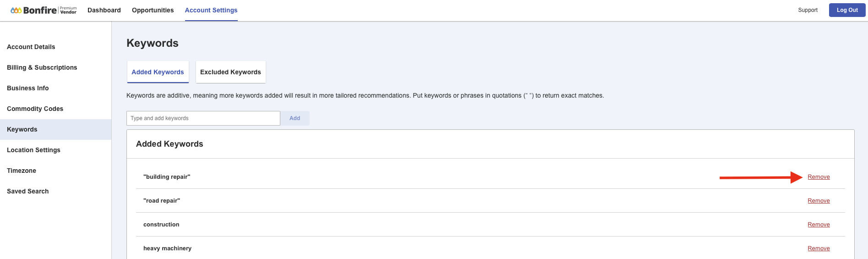Click the Bonfire logo icon
The height and width of the screenshot is (259, 868).
point(16,10)
